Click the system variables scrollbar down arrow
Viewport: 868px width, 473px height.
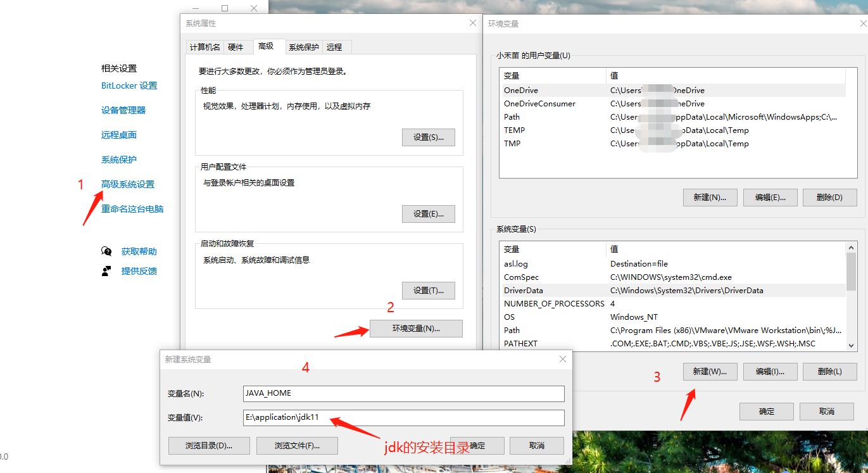[x=851, y=345]
